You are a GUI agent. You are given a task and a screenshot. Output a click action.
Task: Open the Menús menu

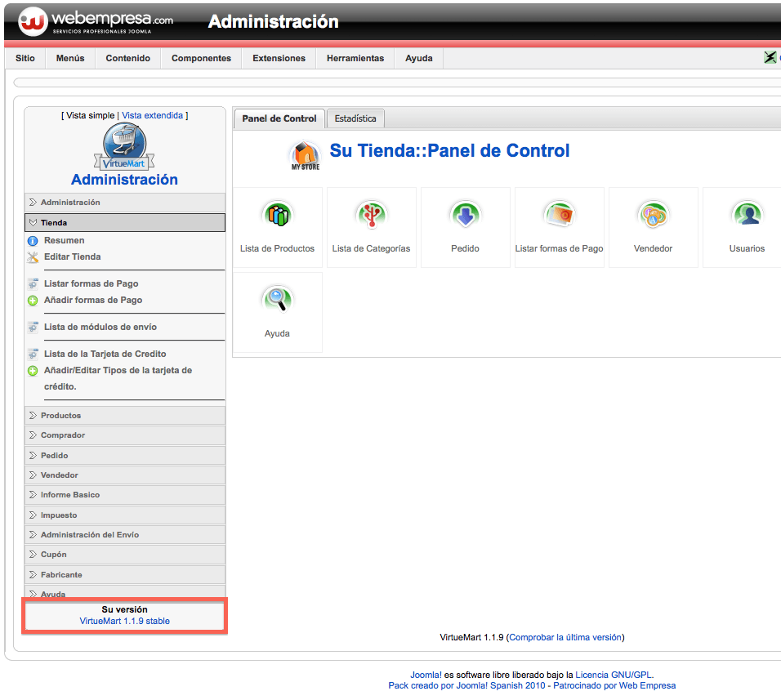[x=70, y=58]
